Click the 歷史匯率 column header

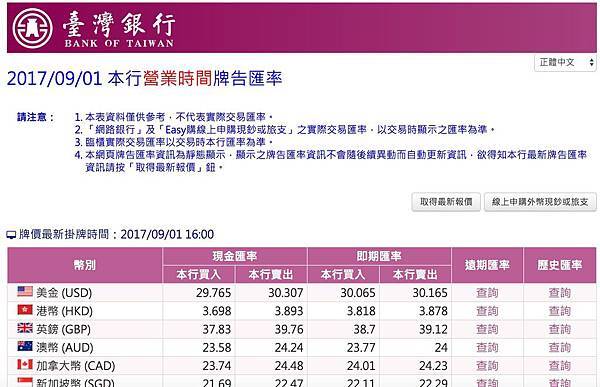(x=560, y=265)
